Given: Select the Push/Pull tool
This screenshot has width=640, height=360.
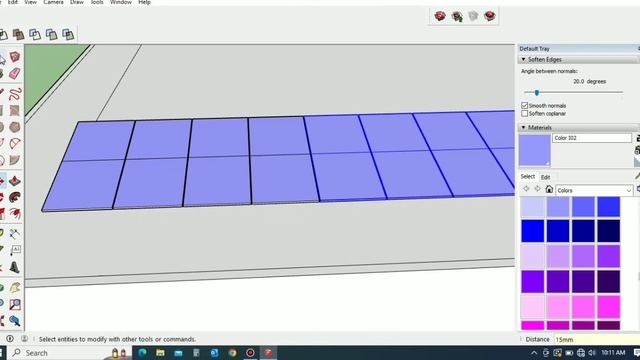Looking at the screenshot, I should point(15,181).
